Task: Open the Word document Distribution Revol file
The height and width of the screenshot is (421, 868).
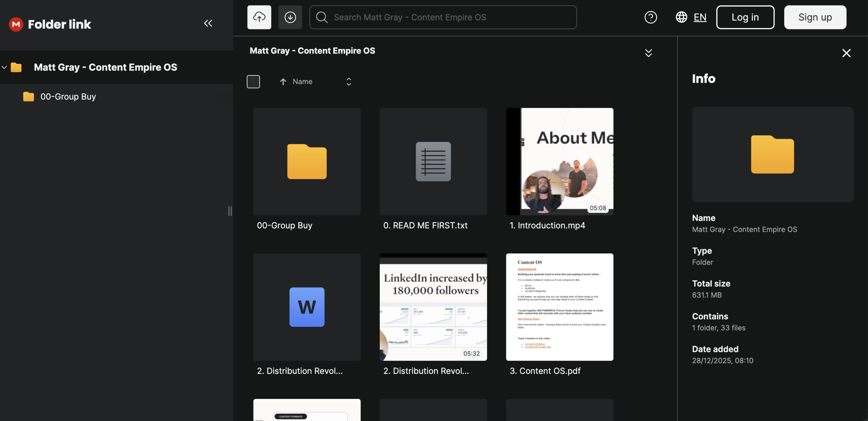Action: (307, 307)
